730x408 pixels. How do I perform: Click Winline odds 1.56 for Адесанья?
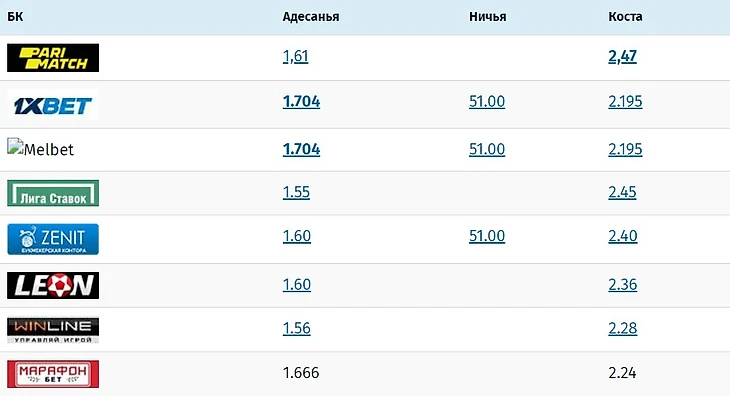[x=297, y=328]
